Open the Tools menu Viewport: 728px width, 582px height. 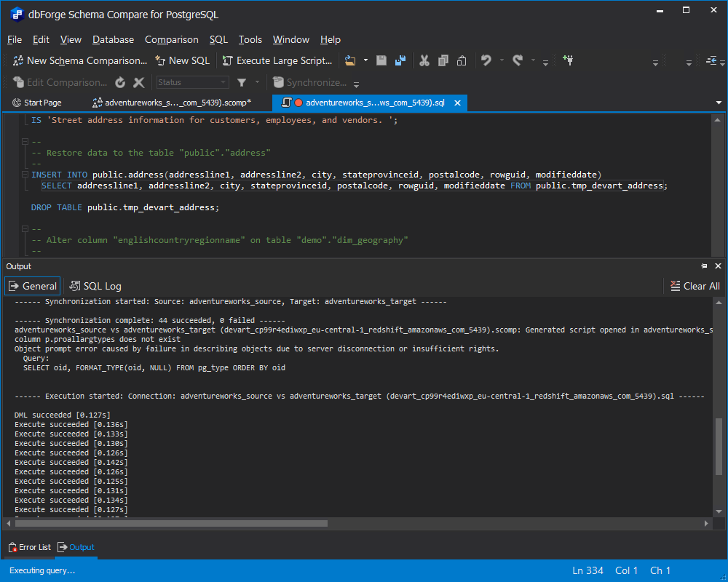click(x=250, y=40)
